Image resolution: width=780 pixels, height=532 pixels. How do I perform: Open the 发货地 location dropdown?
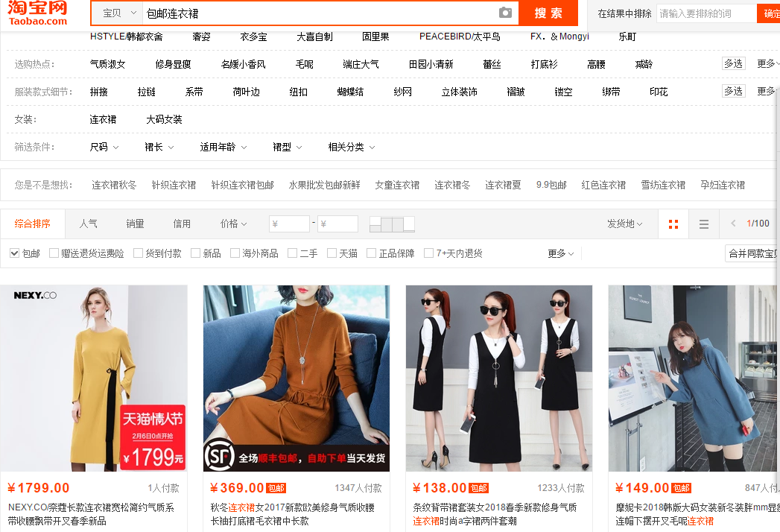point(624,224)
